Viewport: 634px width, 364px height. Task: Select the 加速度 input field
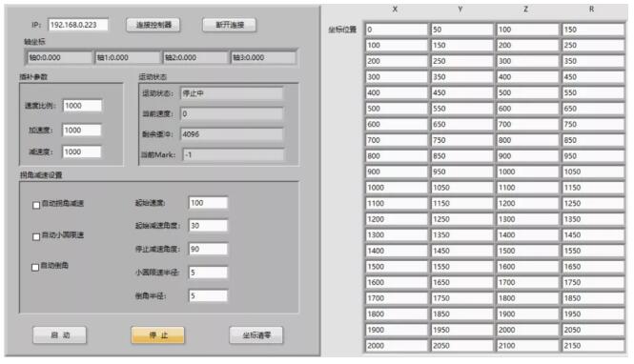tap(82, 131)
